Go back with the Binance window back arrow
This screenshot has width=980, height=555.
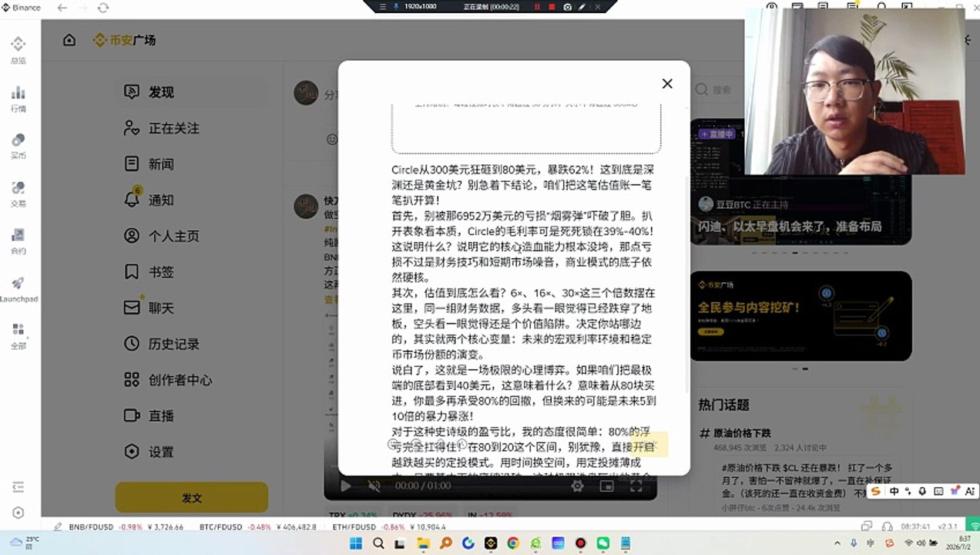point(62,8)
